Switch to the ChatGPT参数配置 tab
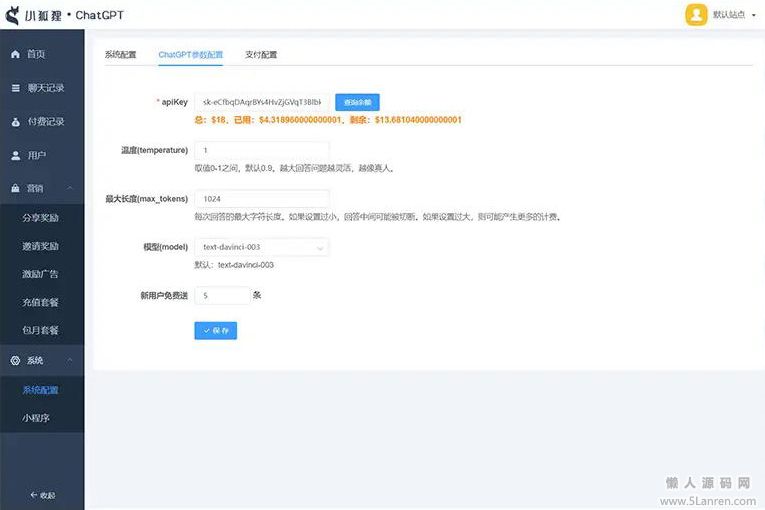This screenshot has width=765, height=510. click(190, 54)
